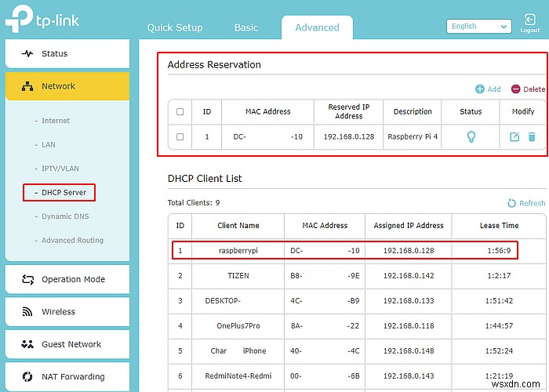Click assigned IP 192.168.0.118

409,326
